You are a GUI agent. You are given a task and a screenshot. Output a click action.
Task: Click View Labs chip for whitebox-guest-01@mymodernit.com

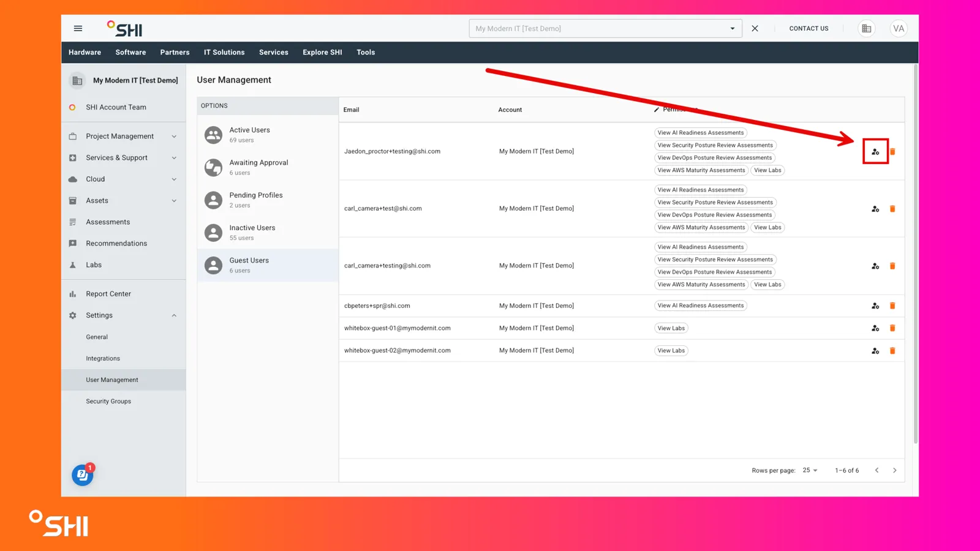[x=671, y=328]
